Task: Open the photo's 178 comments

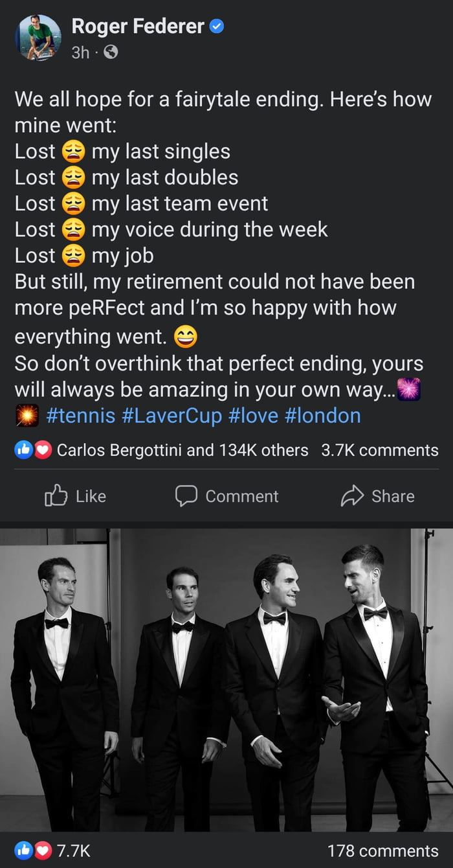Action: point(382,851)
